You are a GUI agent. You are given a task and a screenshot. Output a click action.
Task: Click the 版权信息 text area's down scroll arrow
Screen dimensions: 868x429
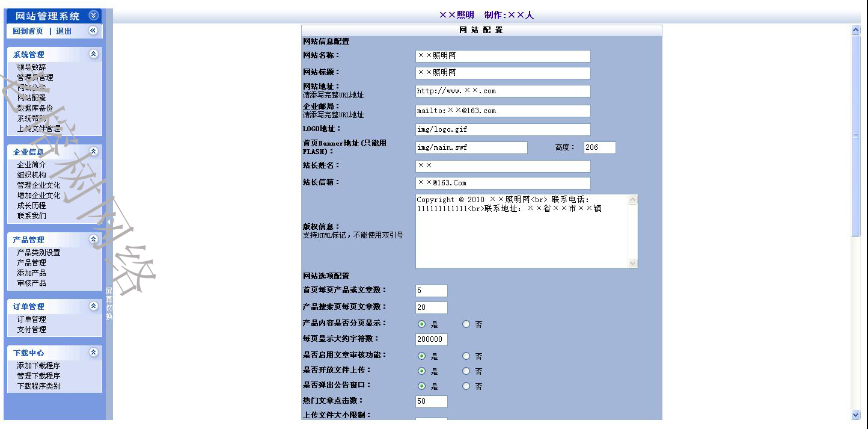[632, 263]
